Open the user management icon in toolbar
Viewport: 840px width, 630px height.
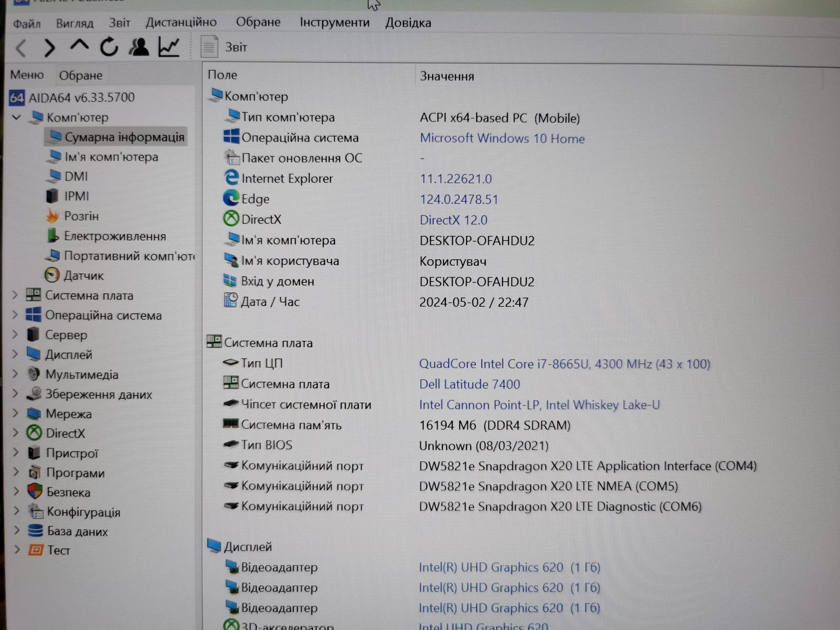(139, 47)
